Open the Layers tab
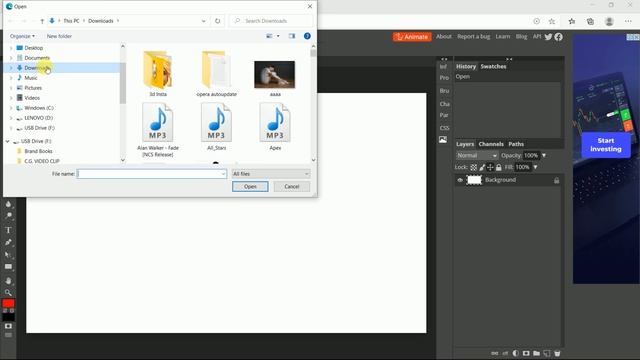640x360 pixels. (x=465, y=144)
